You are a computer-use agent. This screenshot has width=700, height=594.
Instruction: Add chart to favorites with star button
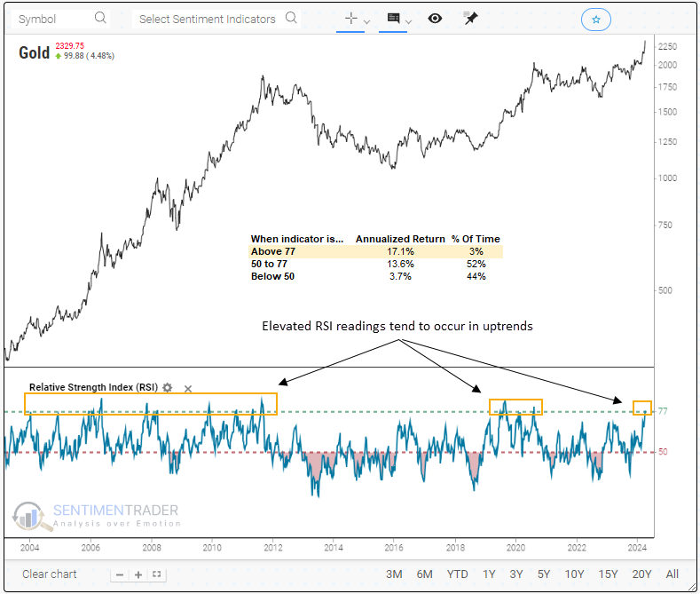point(595,19)
